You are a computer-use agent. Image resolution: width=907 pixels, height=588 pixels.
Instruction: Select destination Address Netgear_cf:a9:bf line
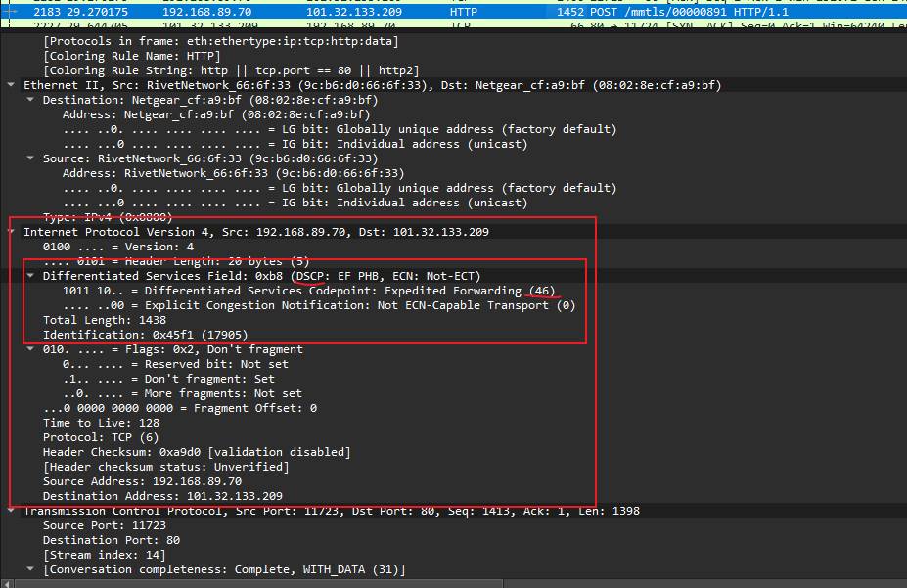pyautogui.click(x=216, y=114)
